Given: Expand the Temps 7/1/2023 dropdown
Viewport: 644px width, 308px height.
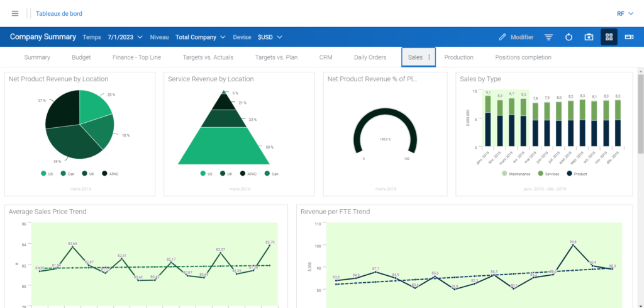Looking at the screenshot, I should point(125,37).
